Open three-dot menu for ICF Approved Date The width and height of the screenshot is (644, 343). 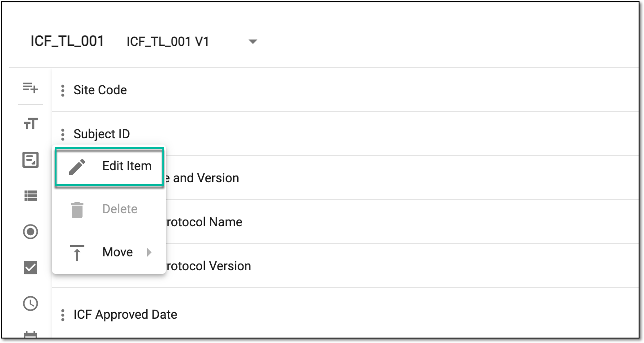[x=63, y=315]
